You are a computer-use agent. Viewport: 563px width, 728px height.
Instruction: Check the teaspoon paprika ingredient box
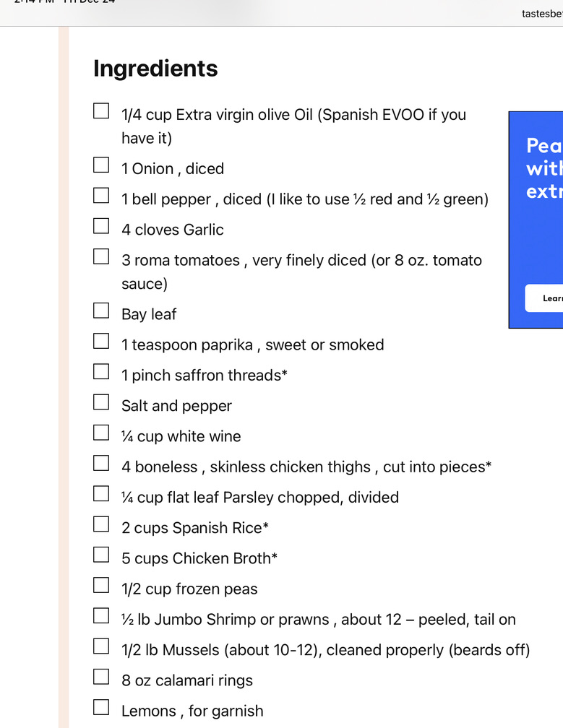tap(101, 341)
